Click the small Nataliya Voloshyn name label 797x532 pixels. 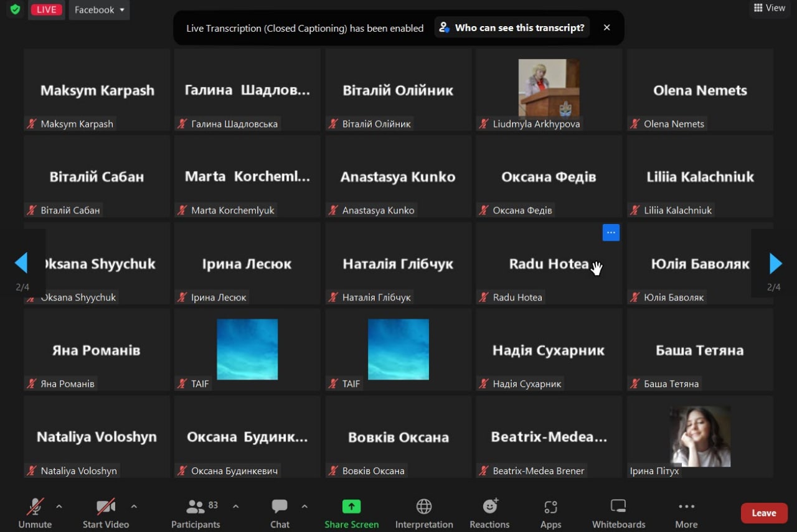(x=78, y=471)
